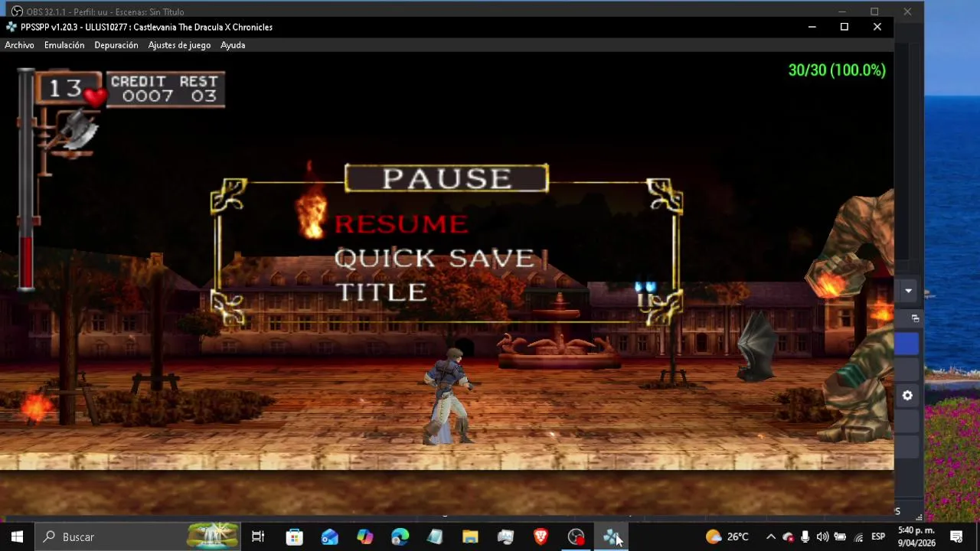Click the OBS logo in its title bar
Image resolution: width=980 pixels, height=551 pixels.
(17, 11)
